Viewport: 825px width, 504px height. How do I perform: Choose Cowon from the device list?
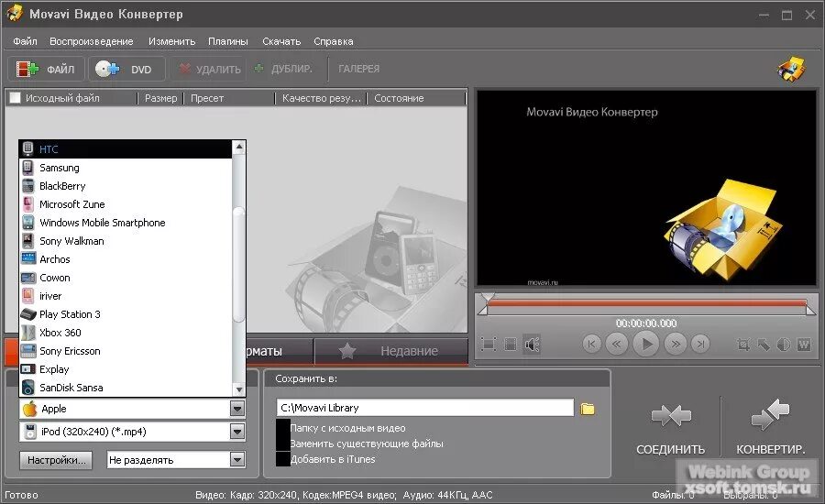[126, 278]
